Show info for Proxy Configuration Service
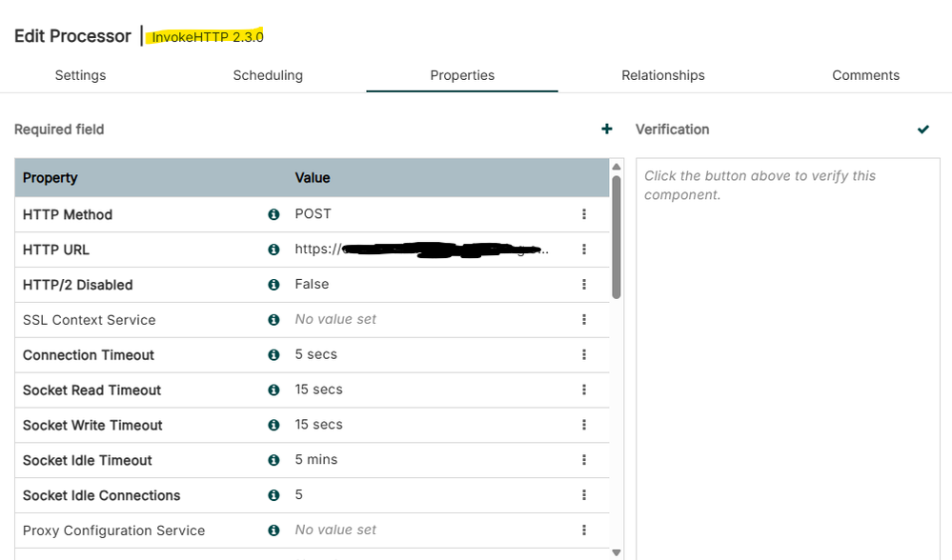952x560 pixels. [x=273, y=530]
